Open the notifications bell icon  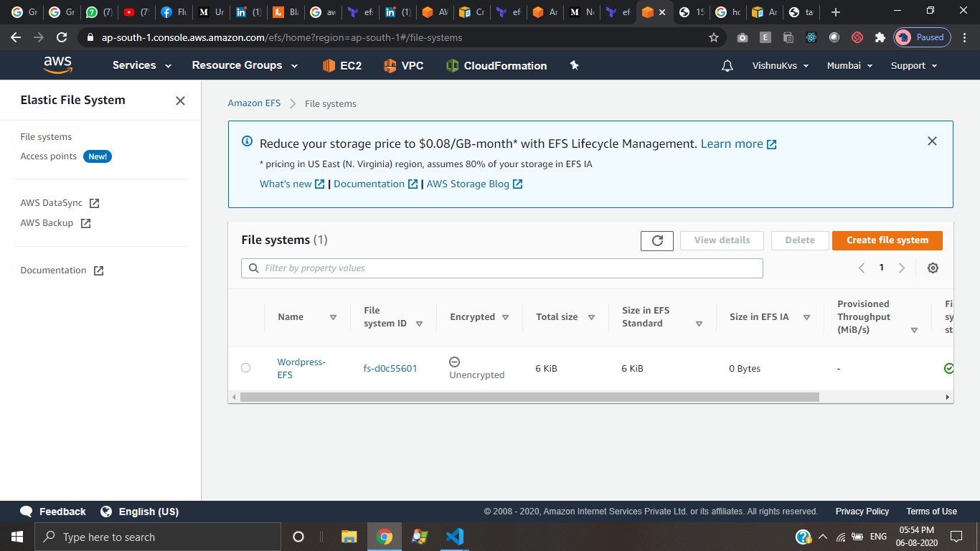click(x=727, y=65)
